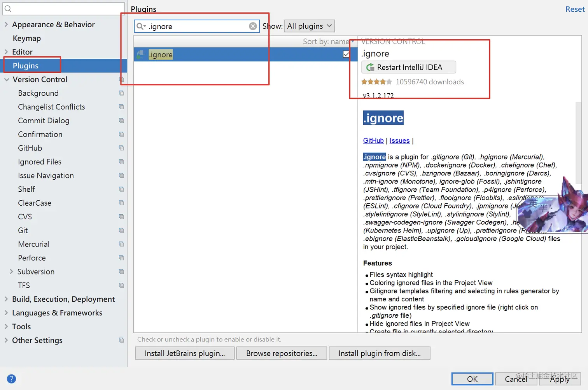Click the project-level icon beside ClearCase

(121, 203)
